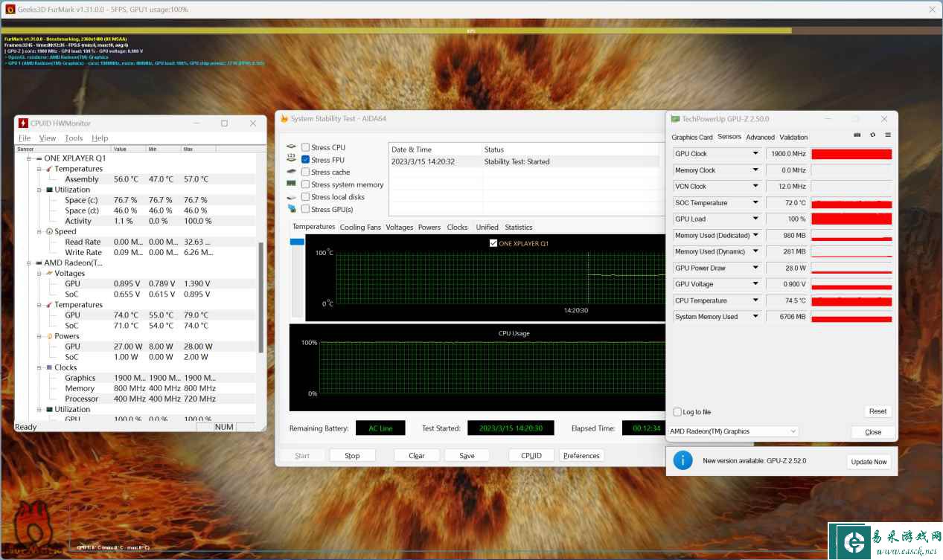Open GPU-Z hamburger menu icon
Viewport: 943px width, 560px height.
coord(887,135)
